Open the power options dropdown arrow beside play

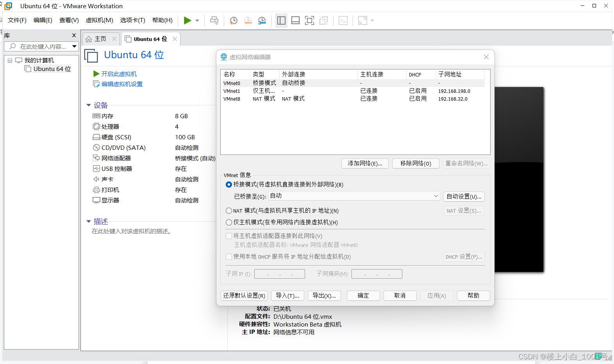click(x=197, y=21)
